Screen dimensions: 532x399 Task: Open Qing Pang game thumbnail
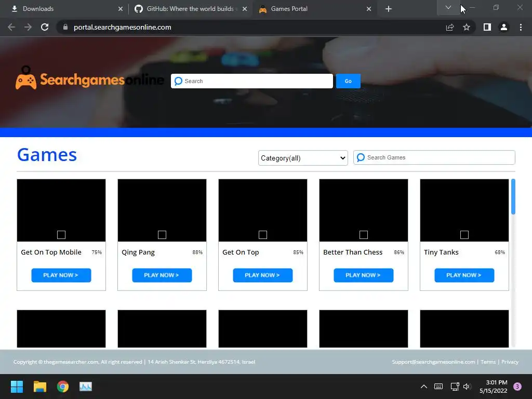(162, 210)
